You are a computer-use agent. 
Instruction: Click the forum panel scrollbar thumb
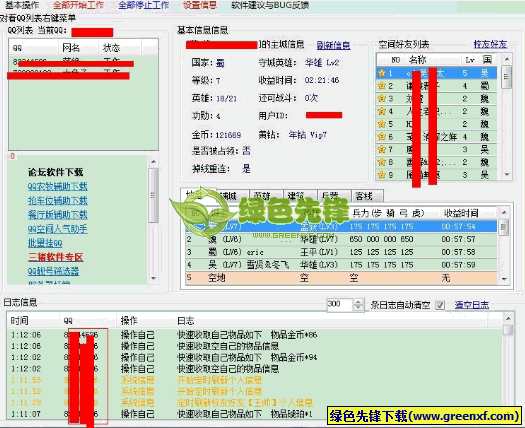(153, 195)
